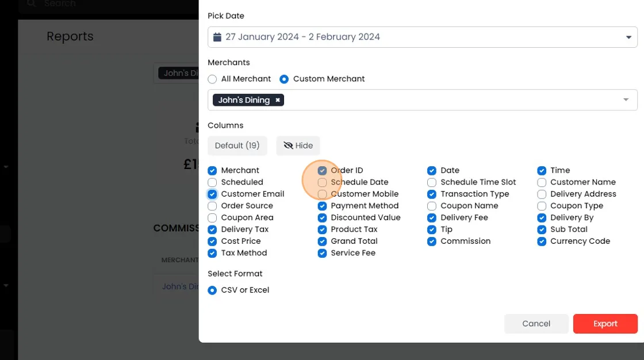The width and height of the screenshot is (644, 360).
Task: Uncheck the Date column checkbox
Action: click(432, 171)
